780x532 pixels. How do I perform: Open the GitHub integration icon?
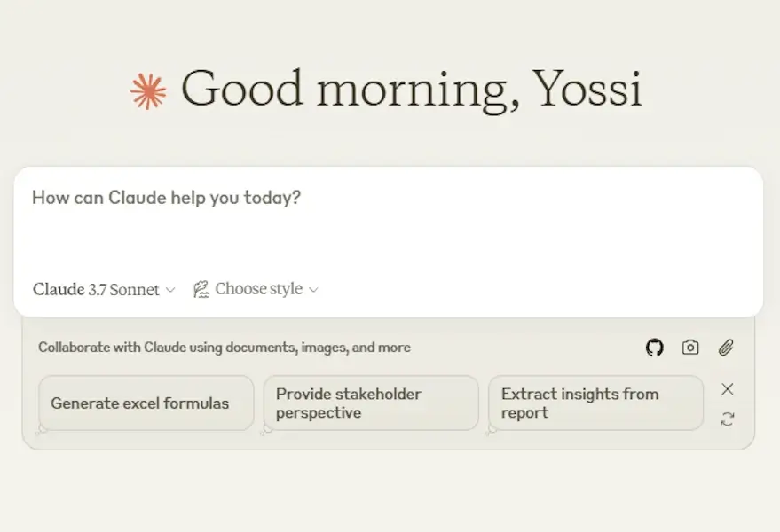(x=654, y=348)
